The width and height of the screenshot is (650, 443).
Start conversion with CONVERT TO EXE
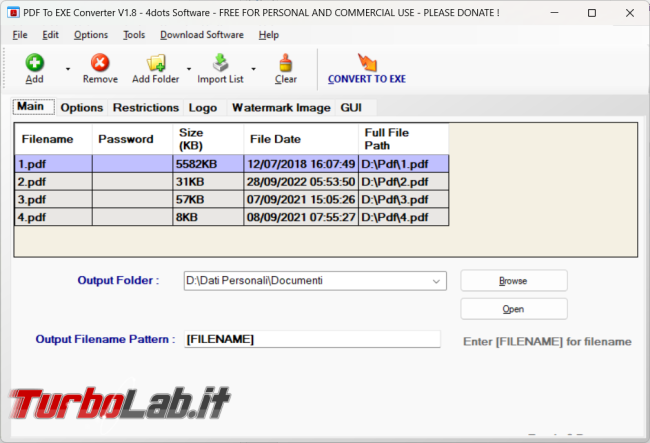click(x=367, y=69)
